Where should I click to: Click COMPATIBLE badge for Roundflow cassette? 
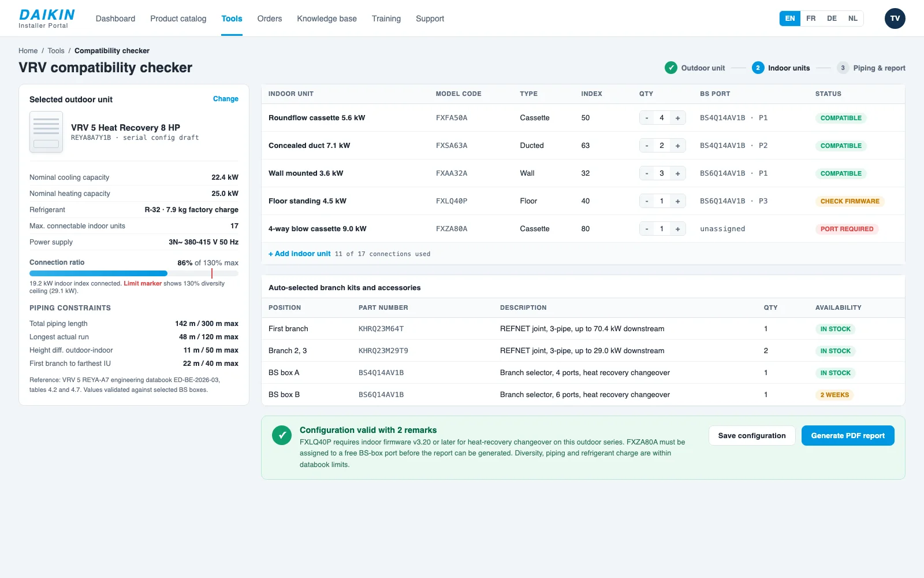tap(841, 118)
